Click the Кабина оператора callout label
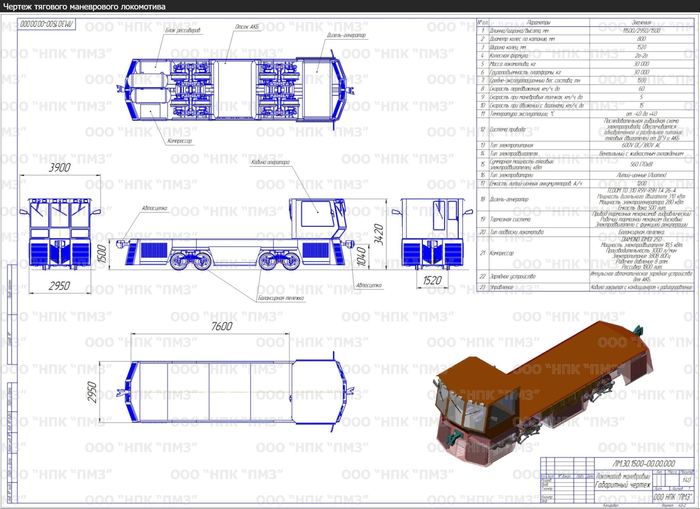 pyautogui.click(x=270, y=162)
